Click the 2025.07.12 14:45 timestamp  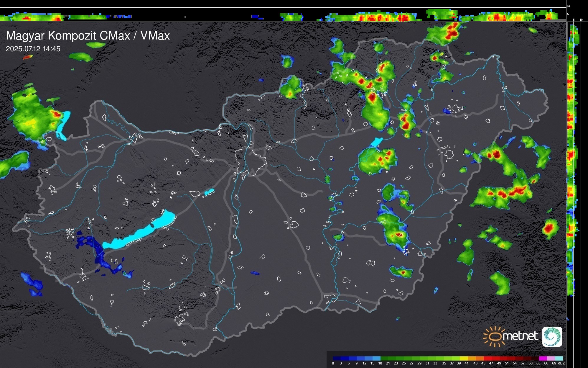point(33,49)
